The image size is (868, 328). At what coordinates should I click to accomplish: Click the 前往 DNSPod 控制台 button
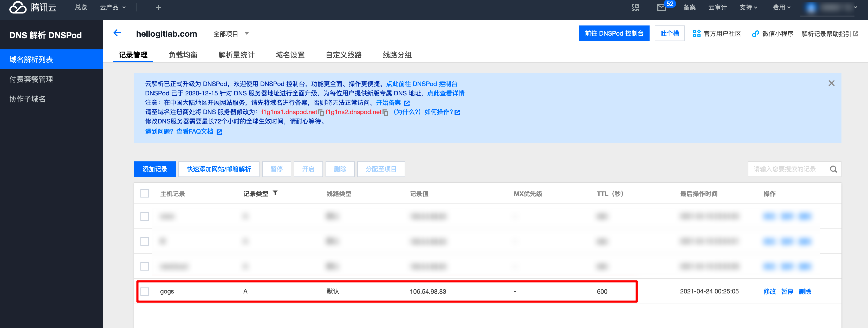point(614,33)
